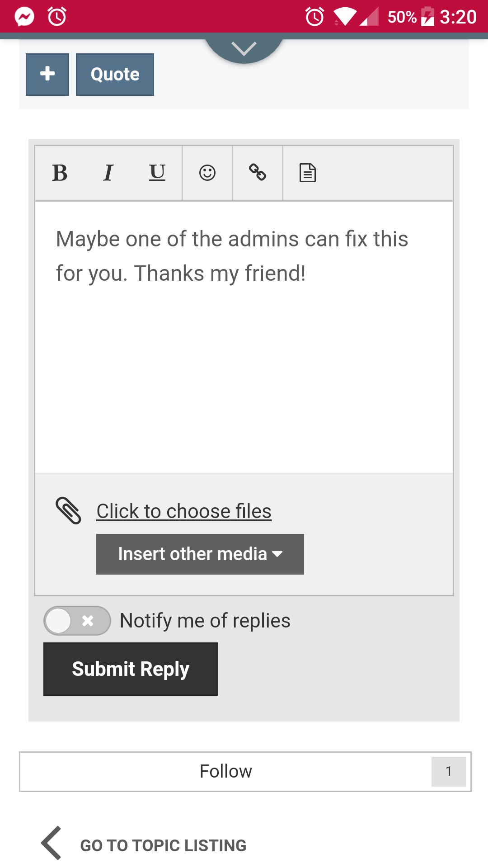Image resolution: width=488 pixels, height=868 pixels.
Task: Open Messenger notification in status bar
Action: click(24, 17)
